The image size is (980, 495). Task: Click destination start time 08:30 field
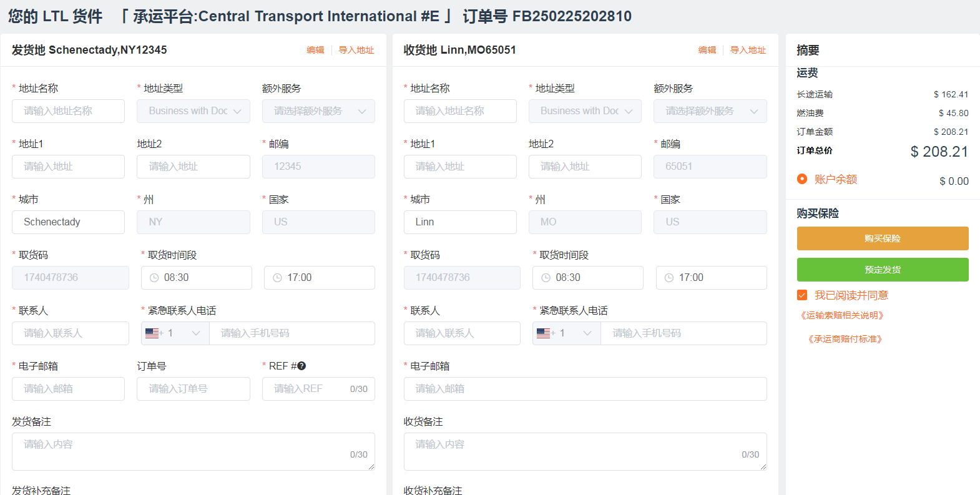588,278
